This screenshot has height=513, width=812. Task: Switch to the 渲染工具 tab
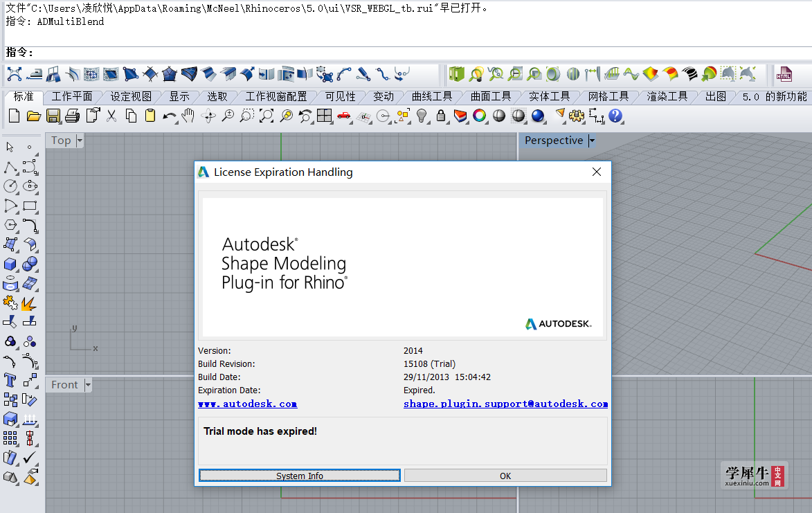pyautogui.click(x=667, y=97)
